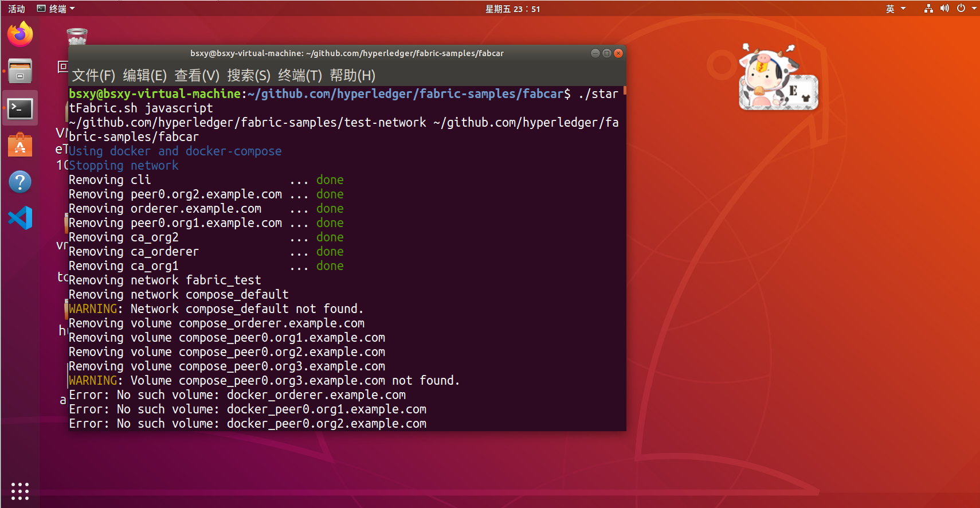
Task: Click the text "Stopping network"
Action: point(124,165)
